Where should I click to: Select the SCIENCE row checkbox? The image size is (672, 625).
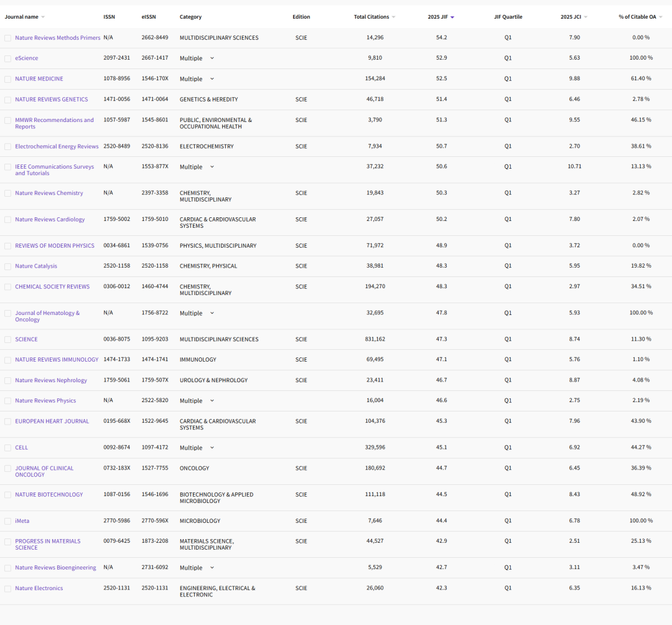pos(7,340)
